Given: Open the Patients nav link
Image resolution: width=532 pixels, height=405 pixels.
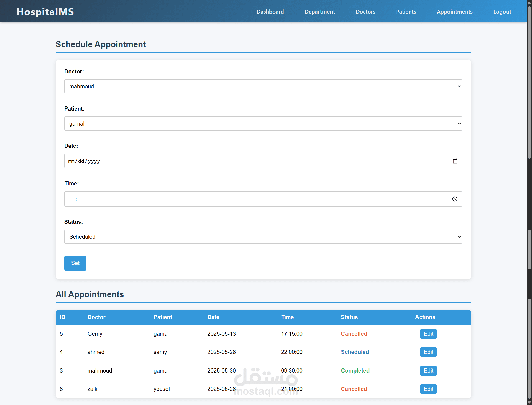Looking at the screenshot, I should [406, 12].
